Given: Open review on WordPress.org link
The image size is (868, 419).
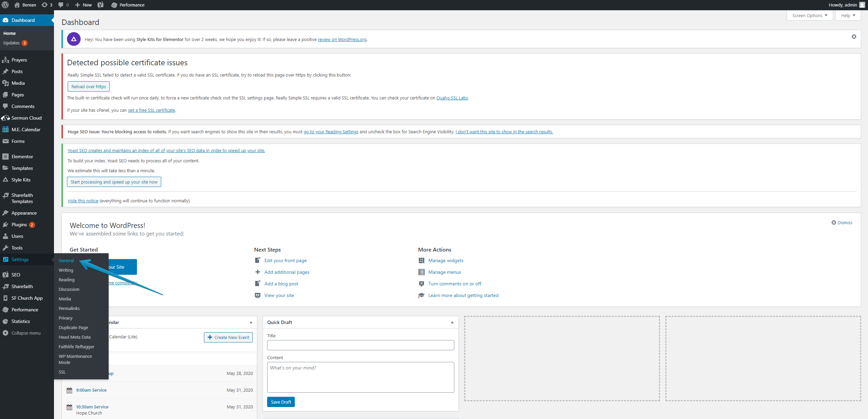Looking at the screenshot, I should click(x=342, y=39).
